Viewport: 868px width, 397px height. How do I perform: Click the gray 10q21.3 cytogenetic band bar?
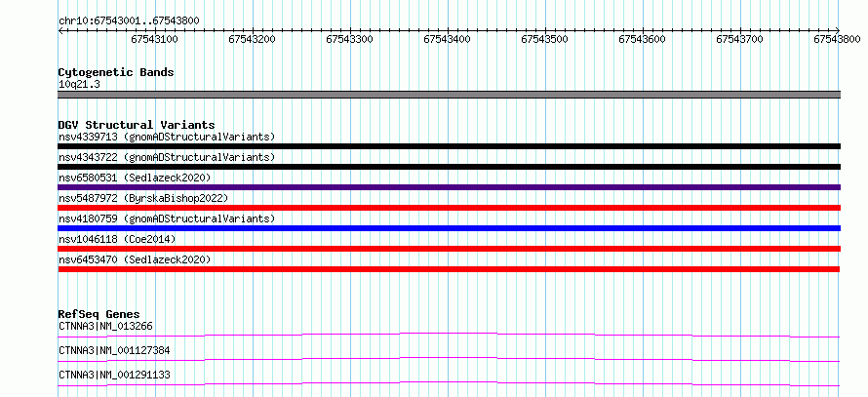coord(449,95)
